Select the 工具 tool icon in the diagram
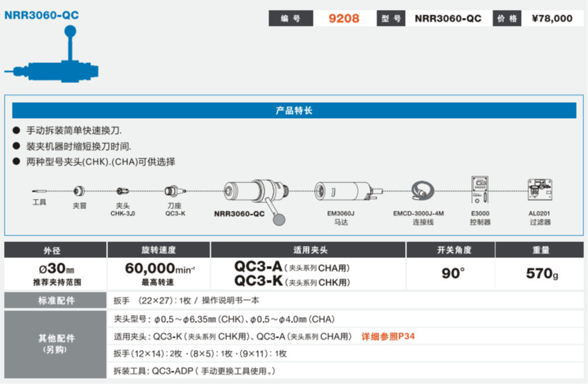Screen dimensions: 588x384 (40, 192)
